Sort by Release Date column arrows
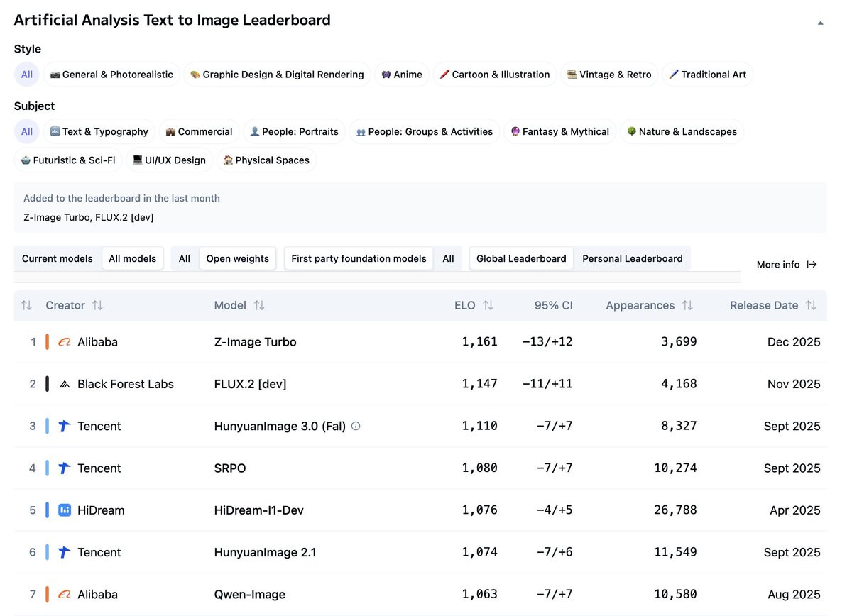 click(x=811, y=305)
